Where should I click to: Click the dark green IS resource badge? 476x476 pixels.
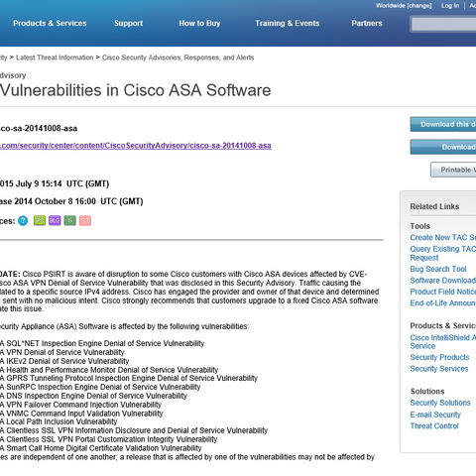pyautogui.click(x=70, y=220)
